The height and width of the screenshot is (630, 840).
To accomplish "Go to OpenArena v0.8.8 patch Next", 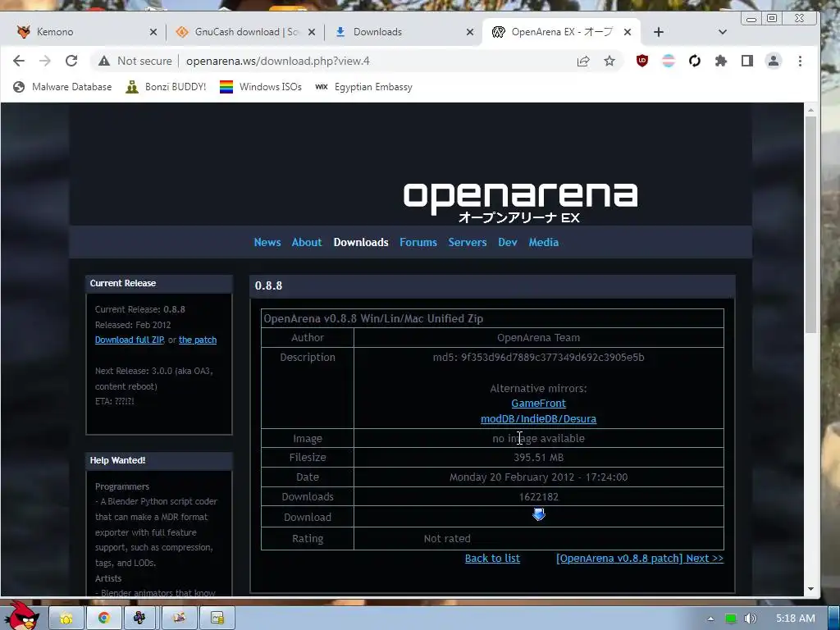I will [640, 558].
